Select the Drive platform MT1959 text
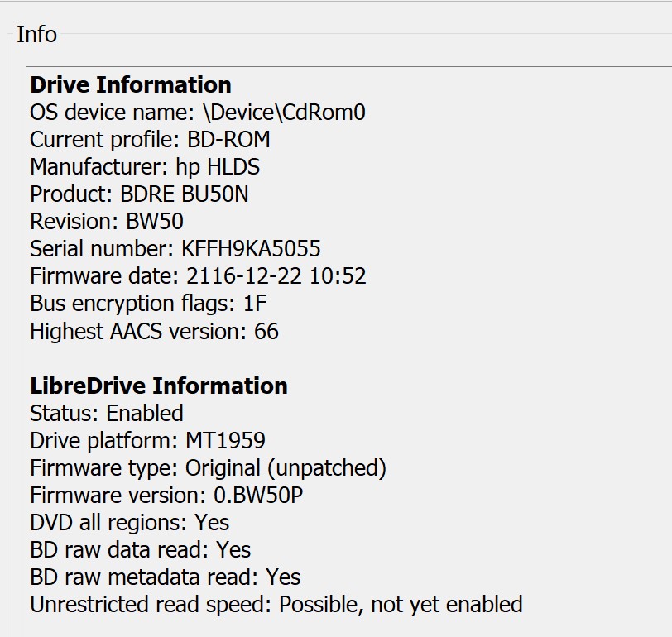 148,441
